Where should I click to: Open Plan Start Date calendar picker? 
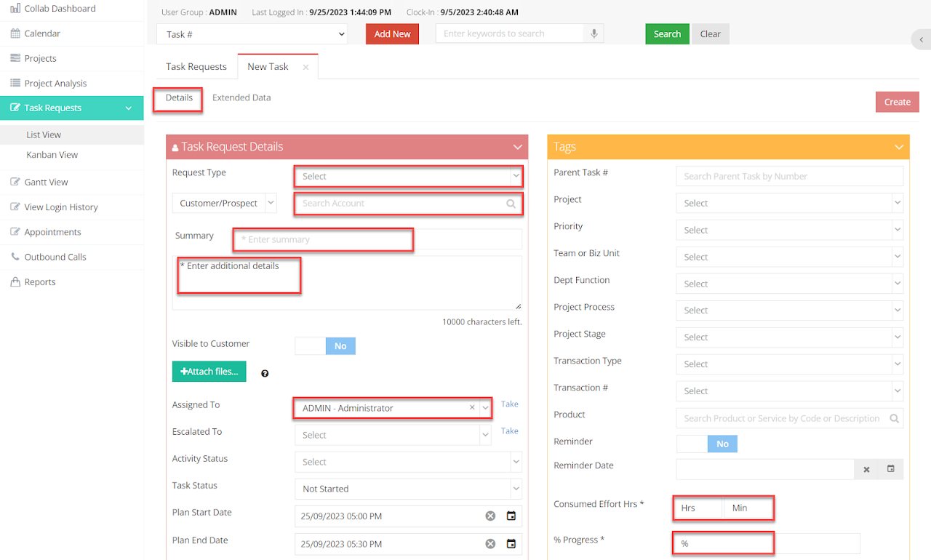pyautogui.click(x=511, y=516)
